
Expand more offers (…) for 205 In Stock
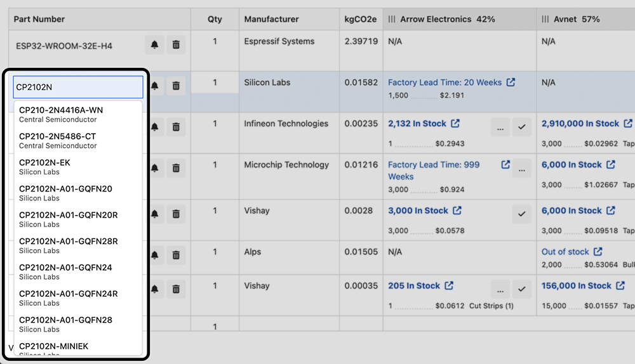coord(500,290)
